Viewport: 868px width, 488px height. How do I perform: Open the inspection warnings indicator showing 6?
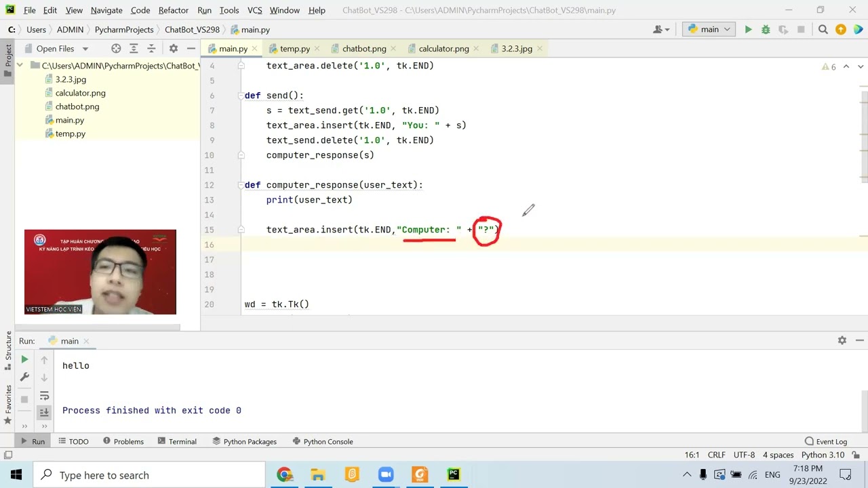(829, 66)
